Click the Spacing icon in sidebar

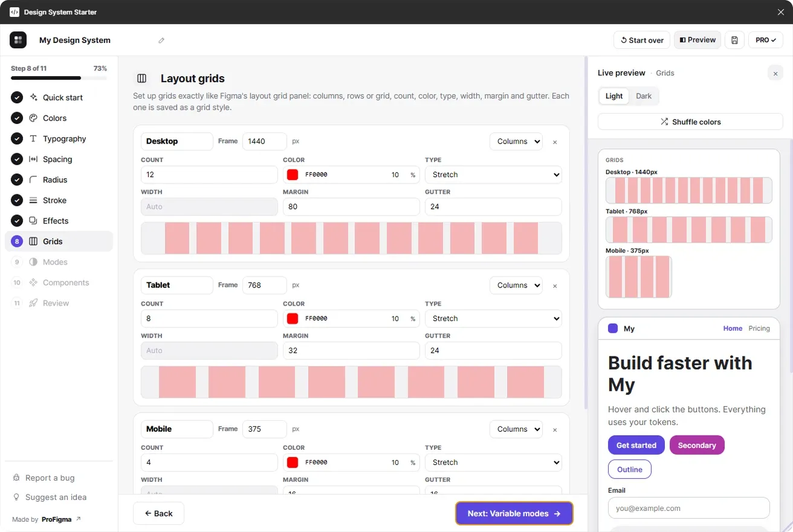pyautogui.click(x=33, y=159)
